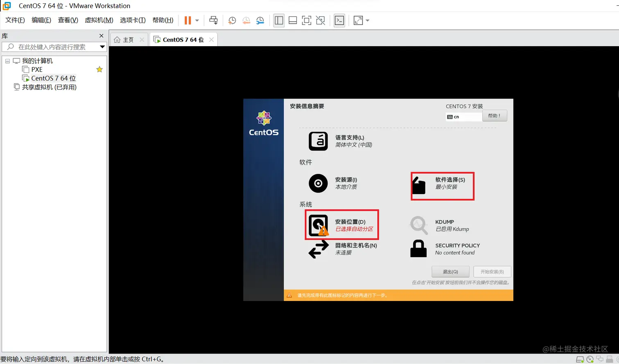
Task: Open the power options dropdown beside pause
Action: (197, 20)
